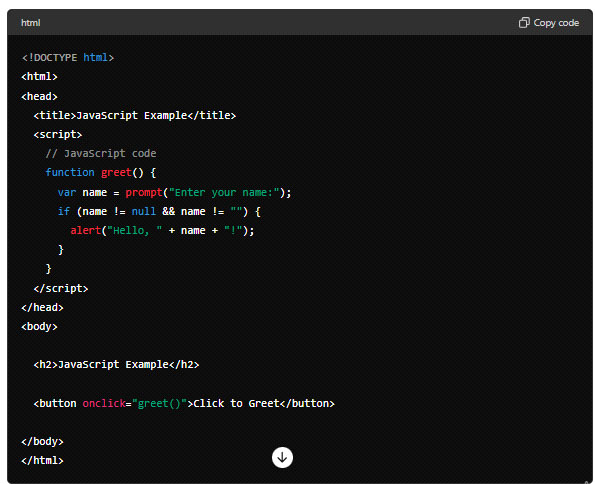The width and height of the screenshot is (595, 484).
Task: Click the clipboard copy icon
Action: pos(524,23)
